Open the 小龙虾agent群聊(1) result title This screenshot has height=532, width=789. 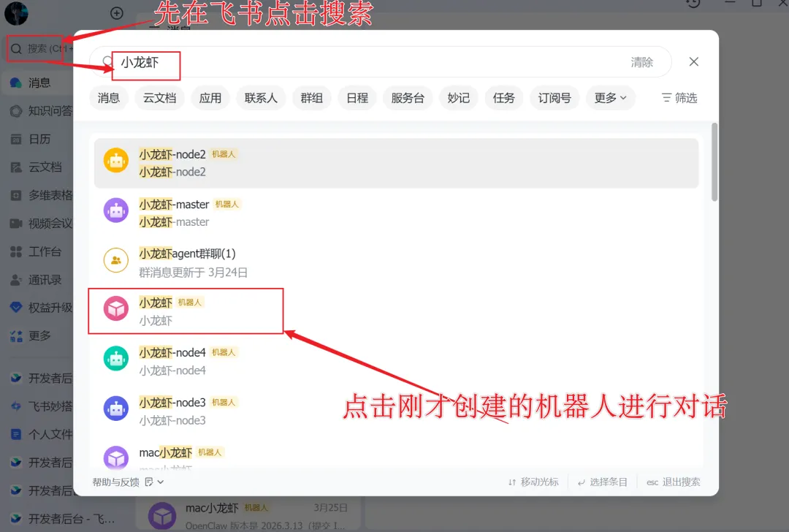187,254
